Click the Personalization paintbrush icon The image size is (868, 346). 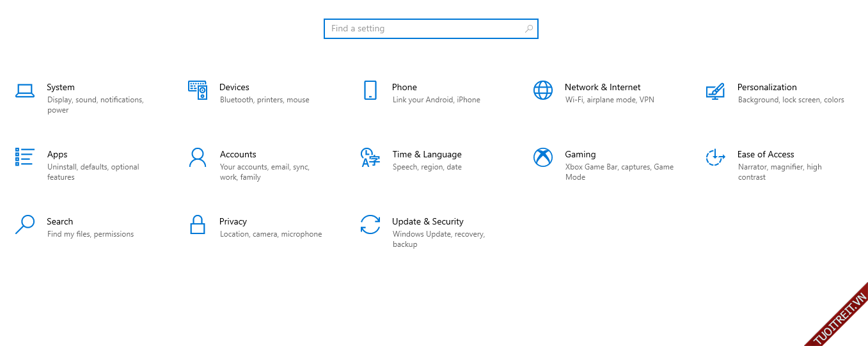coord(714,91)
